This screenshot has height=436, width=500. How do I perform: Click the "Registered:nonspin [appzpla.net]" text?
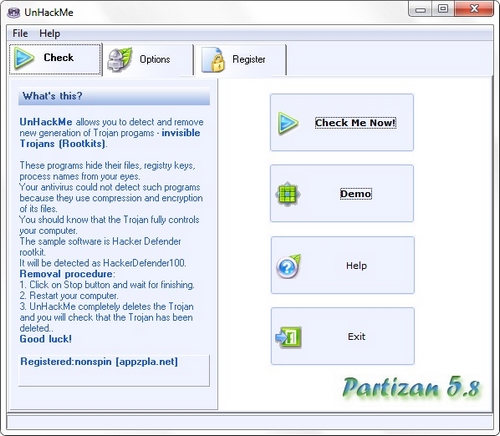pyautogui.click(x=99, y=362)
